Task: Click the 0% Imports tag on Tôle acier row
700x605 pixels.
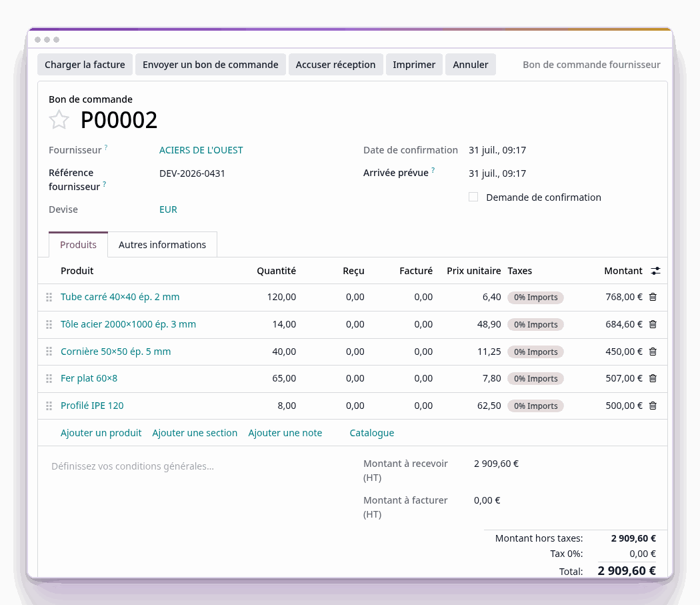Action: pyautogui.click(x=536, y=325)
